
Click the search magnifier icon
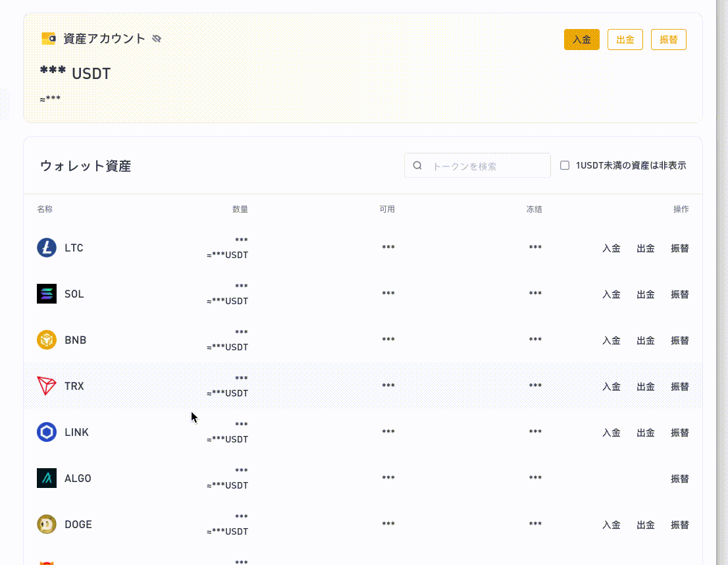click(x=417, y=165)
